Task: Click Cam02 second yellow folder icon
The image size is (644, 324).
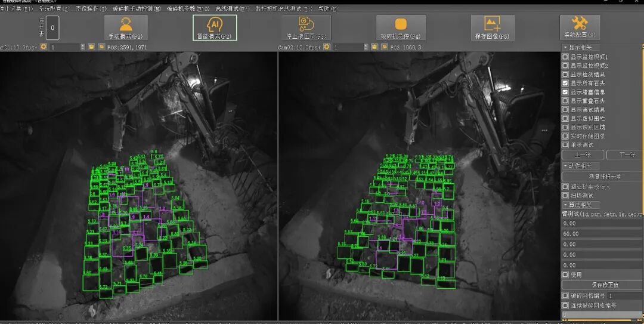Action: [x=384, y=47]
